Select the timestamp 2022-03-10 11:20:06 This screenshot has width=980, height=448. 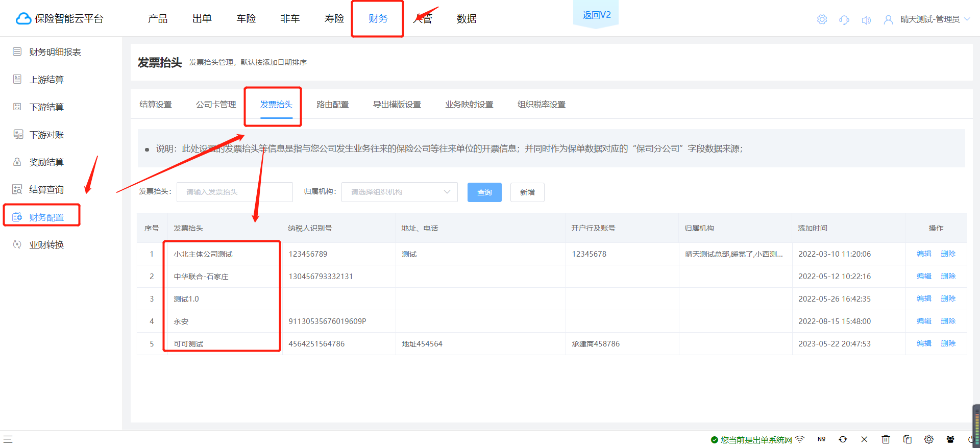pyautogui.click(x=835, y=254)
